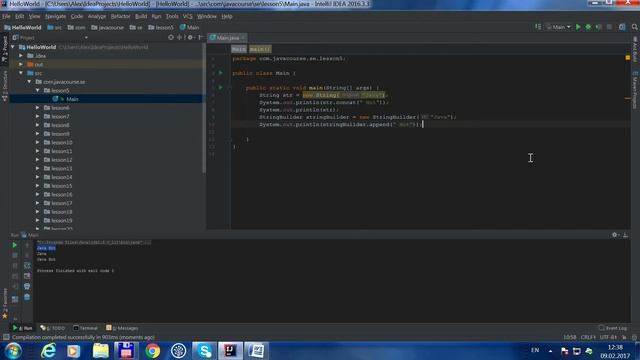The image size is (640, 360).
Task: Toggle soft-wrap in the Run console
Action: point(27,266)
